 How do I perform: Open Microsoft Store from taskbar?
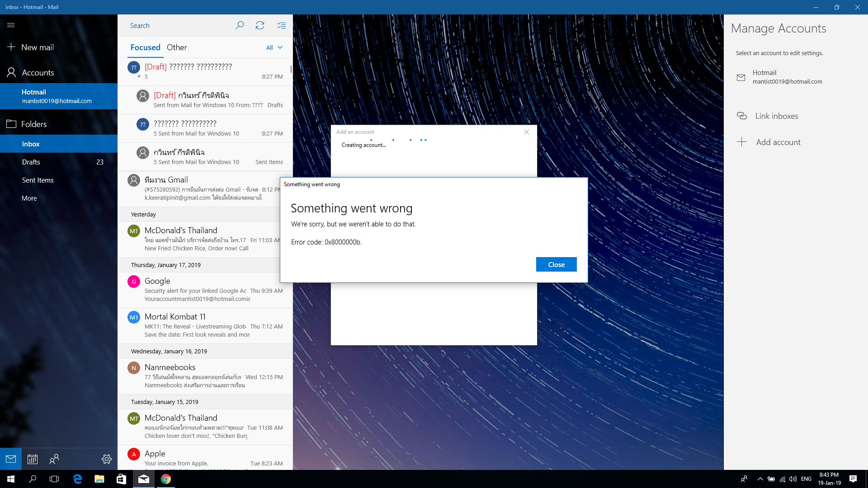(x=121, y=479)
